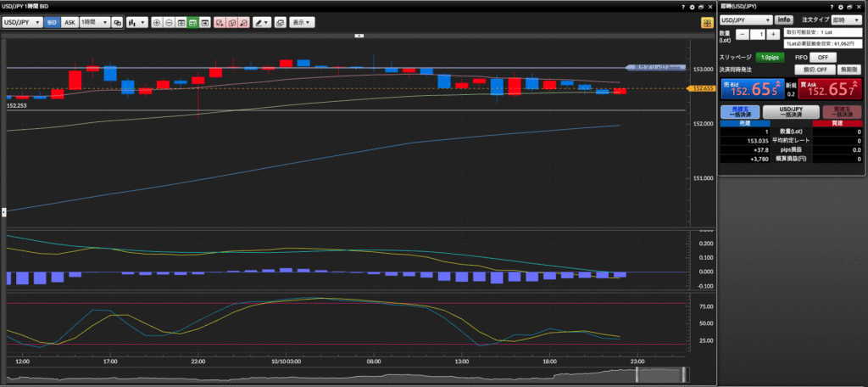Open the 注文タイプ order type dropdown
868x387 pixels.
847,20
